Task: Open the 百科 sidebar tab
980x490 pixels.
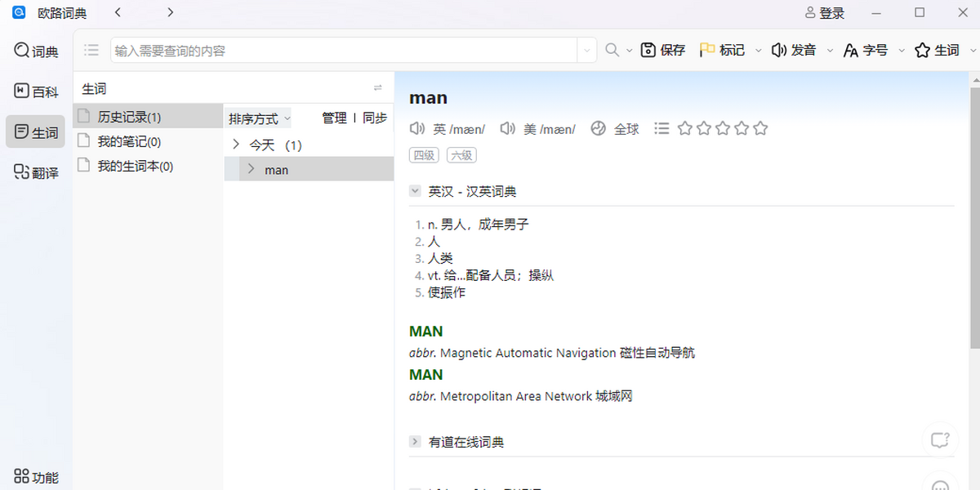Action: pyautogui.click(x=36, y=91)
